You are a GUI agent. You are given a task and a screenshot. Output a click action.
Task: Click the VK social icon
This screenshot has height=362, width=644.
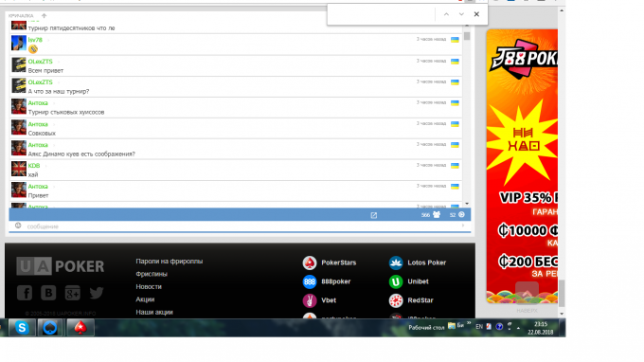(48, 293)
